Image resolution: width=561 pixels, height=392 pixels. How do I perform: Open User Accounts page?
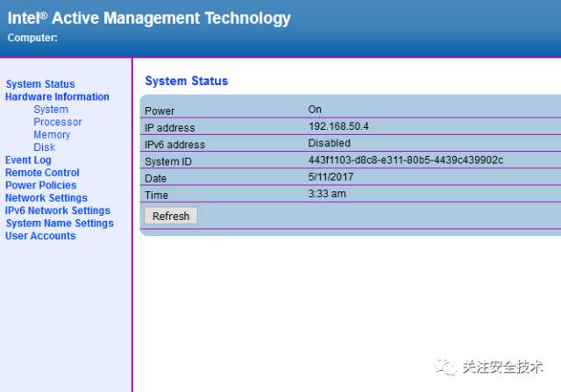pos(40,236)
